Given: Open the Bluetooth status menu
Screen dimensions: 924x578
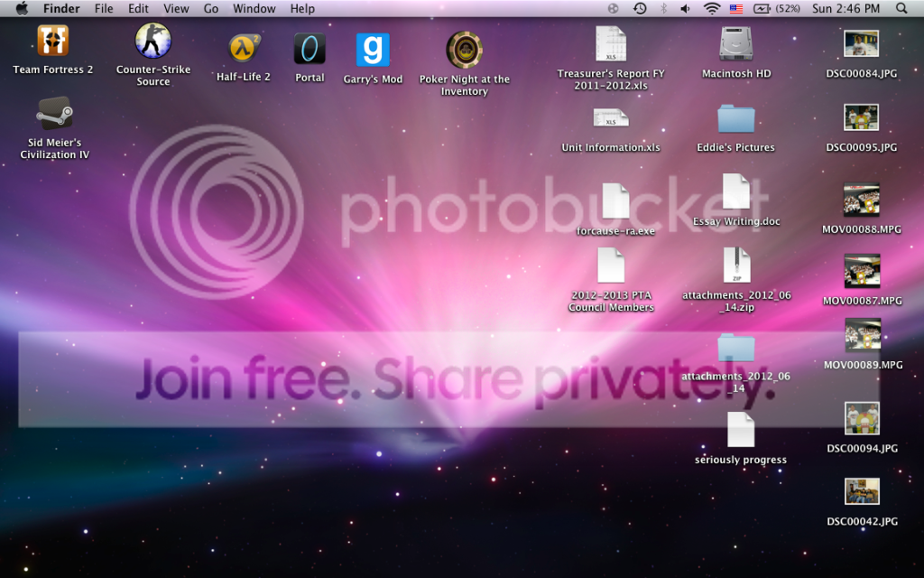Looking at the screenshot, I should 663,8.
